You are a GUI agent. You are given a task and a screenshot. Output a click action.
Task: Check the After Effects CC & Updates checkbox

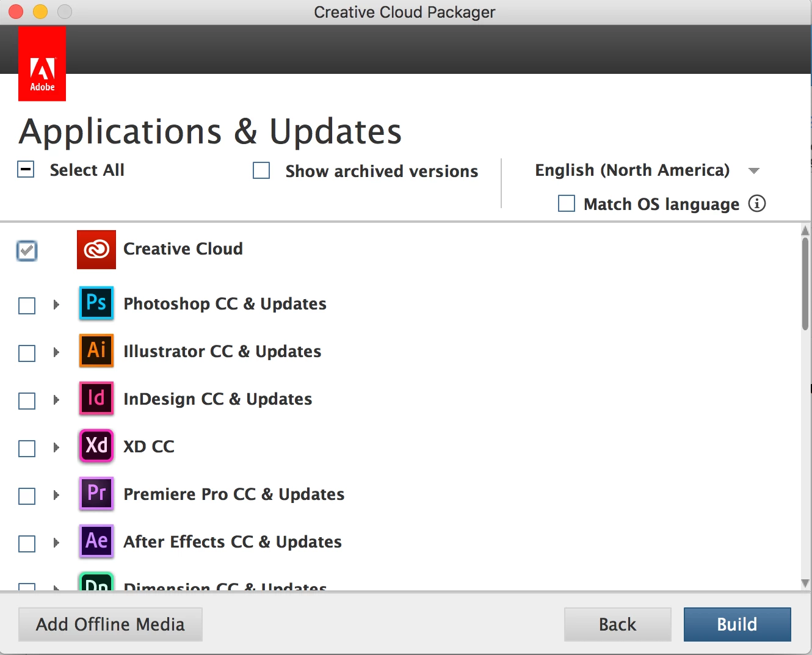(27, 543)
